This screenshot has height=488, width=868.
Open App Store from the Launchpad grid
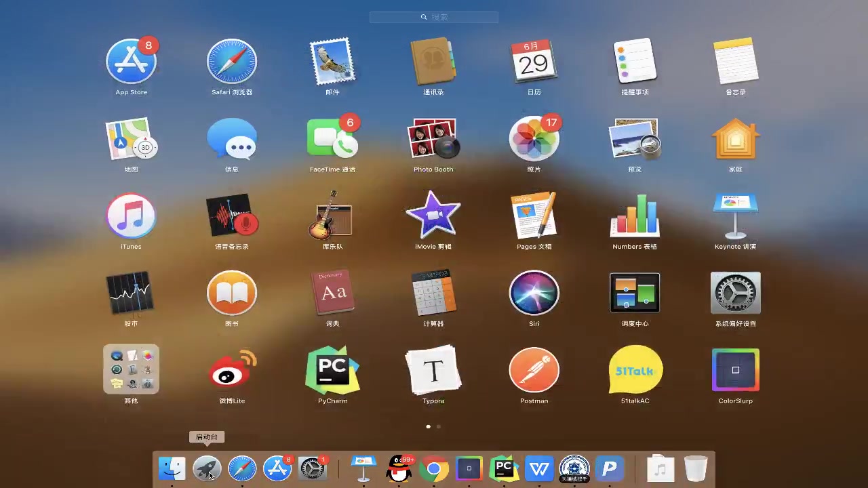[131, 62]
